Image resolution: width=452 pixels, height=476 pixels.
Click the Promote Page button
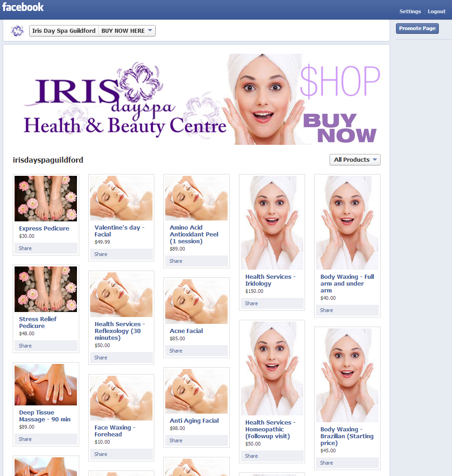[417, 28]
